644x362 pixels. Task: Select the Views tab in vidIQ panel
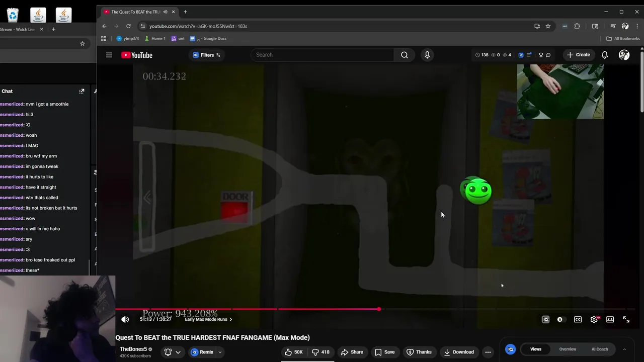point(535,349)
